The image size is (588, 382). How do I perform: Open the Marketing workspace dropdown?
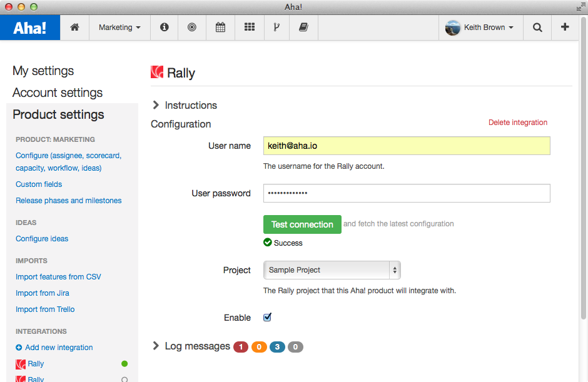click(x=119, y=27)
